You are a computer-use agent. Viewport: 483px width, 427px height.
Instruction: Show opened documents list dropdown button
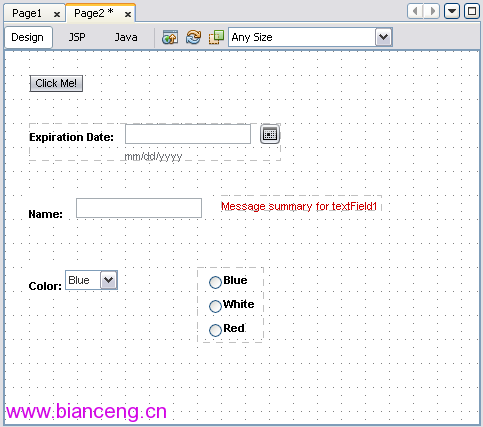[x=452, y=11]
